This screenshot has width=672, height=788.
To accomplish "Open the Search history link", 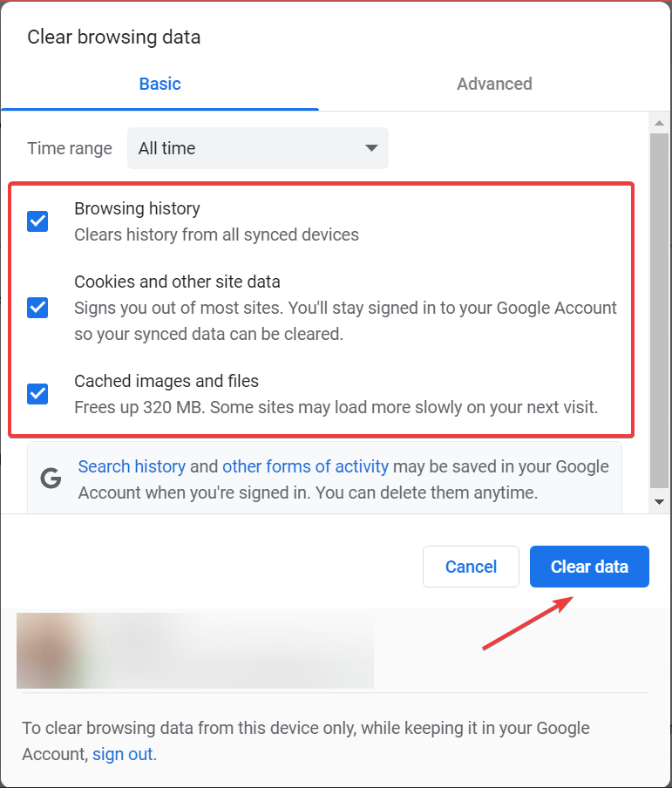I will coord(132,466).
